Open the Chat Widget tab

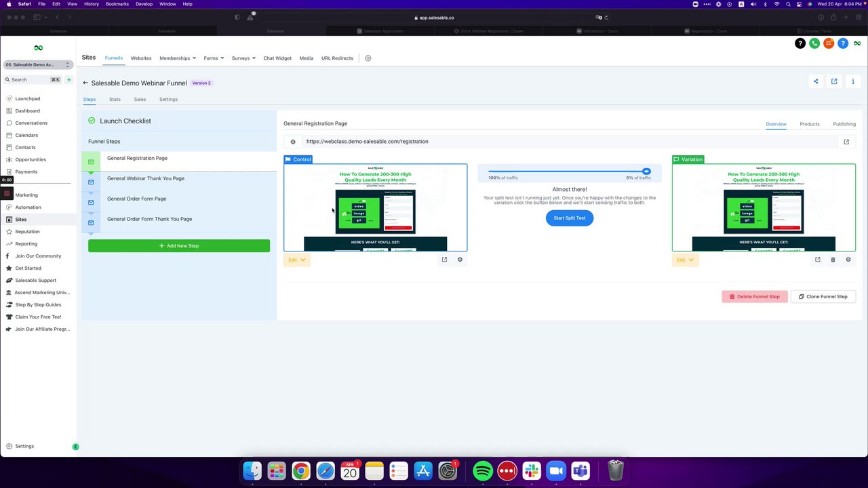coord(277,58)
